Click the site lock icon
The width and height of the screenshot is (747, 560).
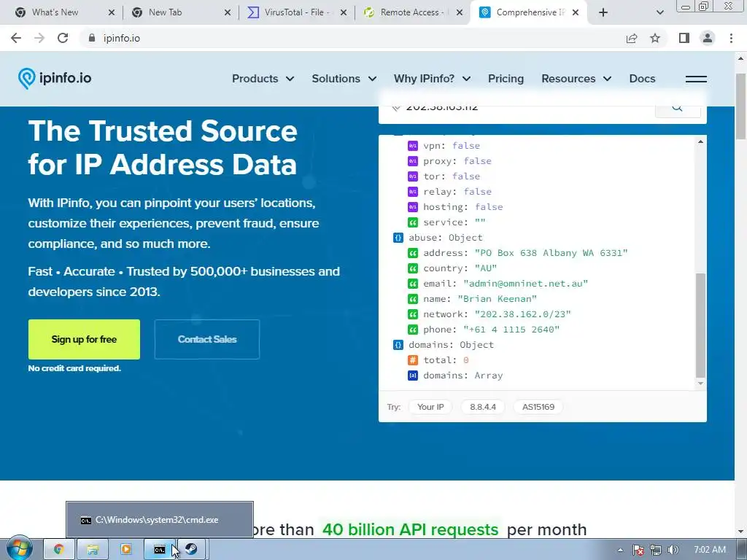(x=92, y=38)
